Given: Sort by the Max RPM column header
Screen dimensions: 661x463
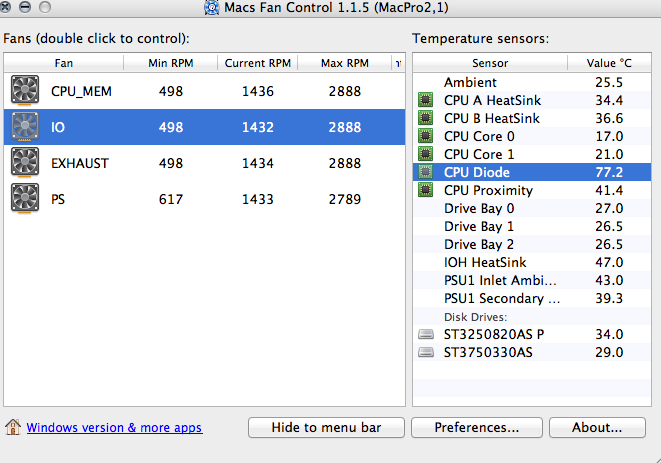Looking at the screenshot, I should [345, 63].
